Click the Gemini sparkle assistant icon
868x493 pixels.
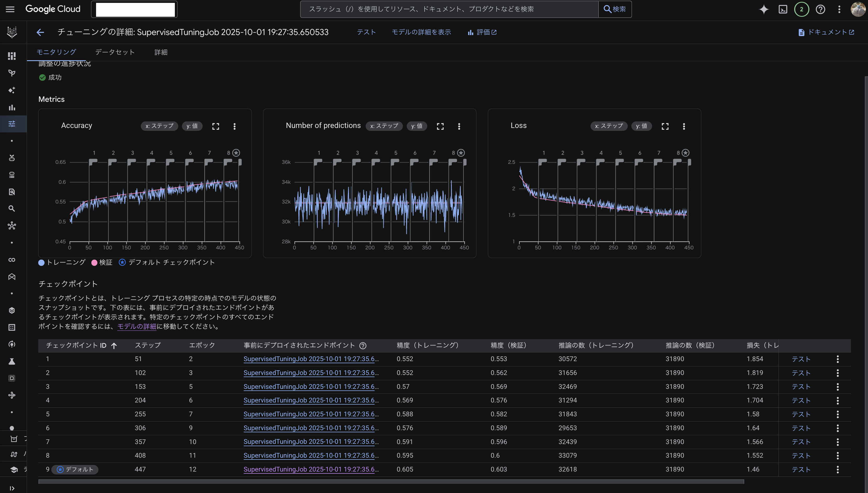764,9
